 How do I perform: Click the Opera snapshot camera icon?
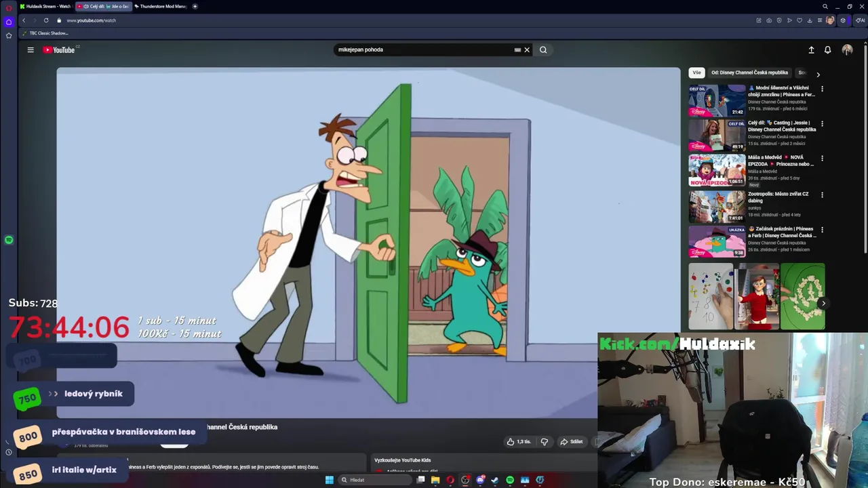[x=768, y=20]
